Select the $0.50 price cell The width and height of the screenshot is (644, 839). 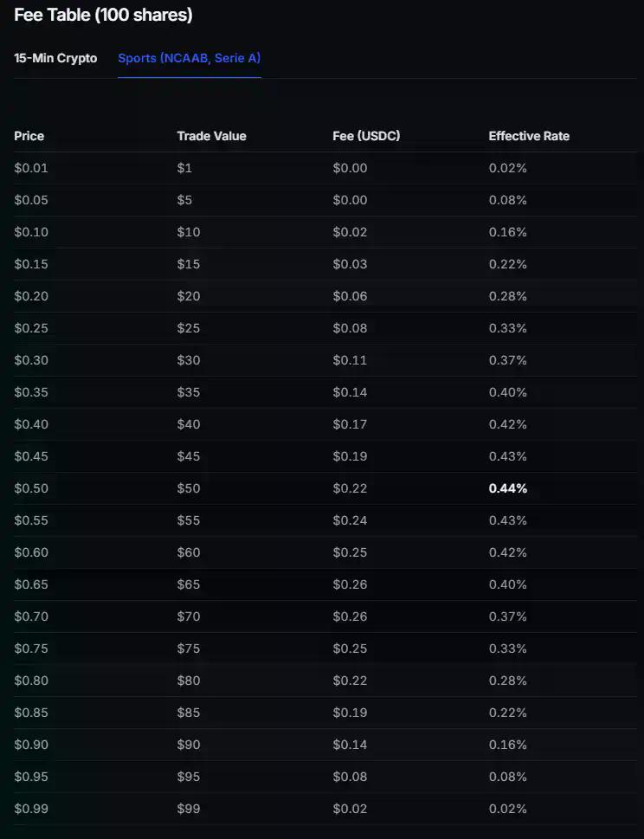click(31, 488)
